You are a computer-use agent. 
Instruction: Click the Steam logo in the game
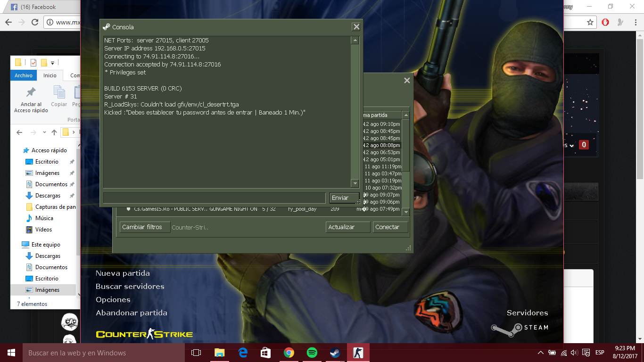point(520,329)
